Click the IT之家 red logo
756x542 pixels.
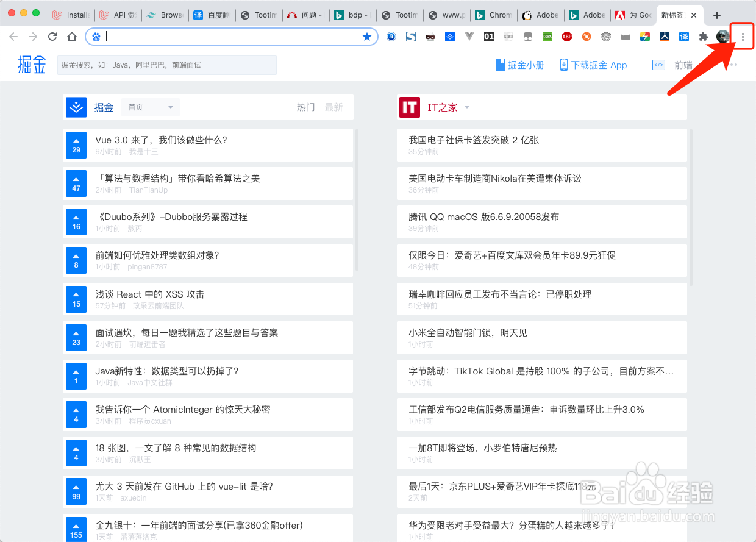coord(410,107)
